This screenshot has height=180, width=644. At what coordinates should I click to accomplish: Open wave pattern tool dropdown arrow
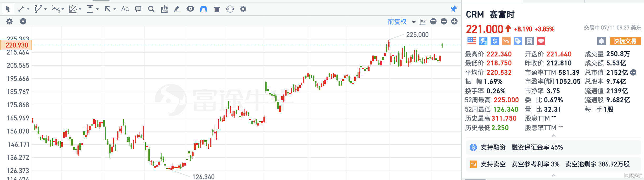click(63, 9)
